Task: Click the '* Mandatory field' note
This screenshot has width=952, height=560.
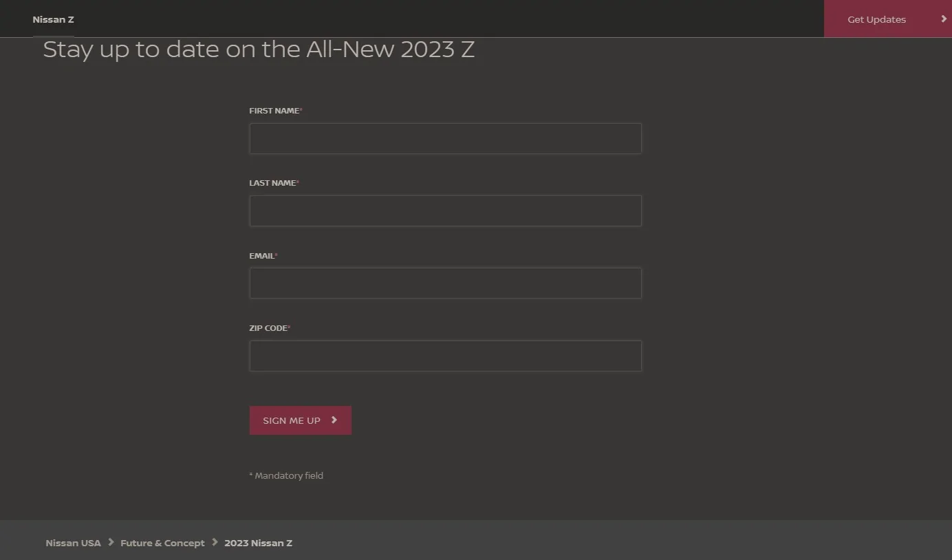Action: click(x=286, y=475)
